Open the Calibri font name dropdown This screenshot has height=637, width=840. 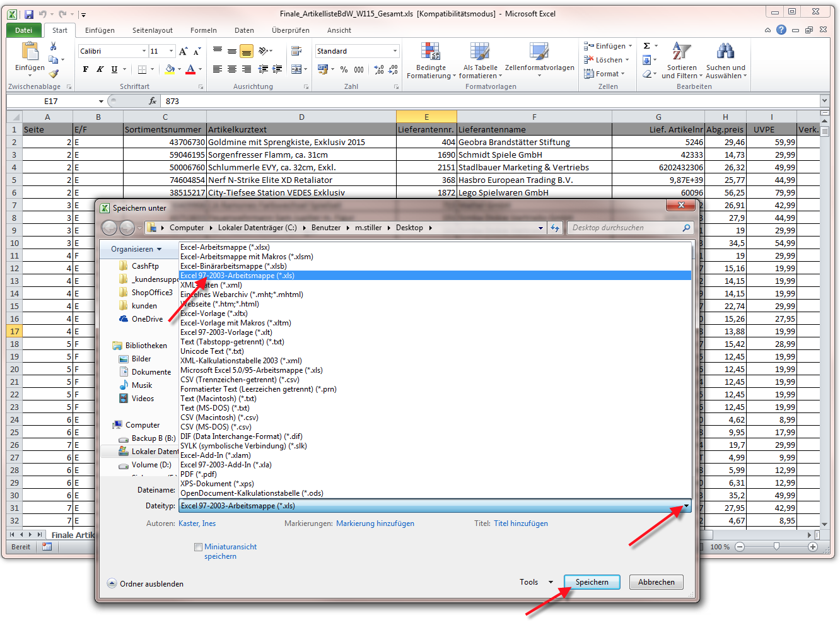(x=143, y=51)
